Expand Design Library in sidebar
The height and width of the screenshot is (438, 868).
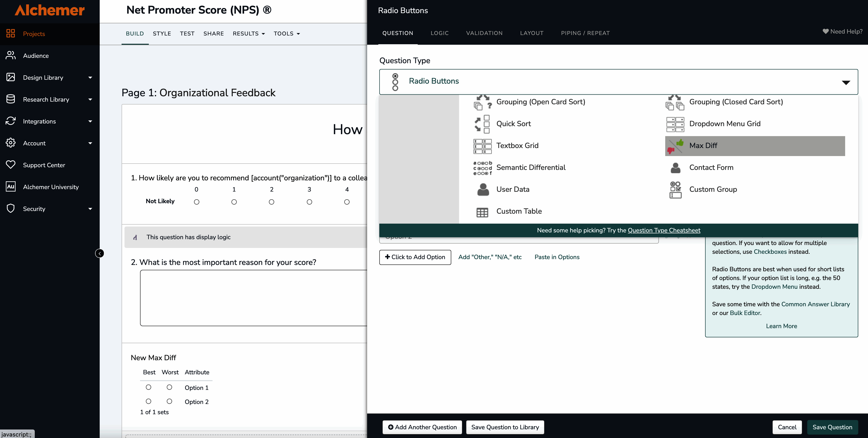pos(90,78)
